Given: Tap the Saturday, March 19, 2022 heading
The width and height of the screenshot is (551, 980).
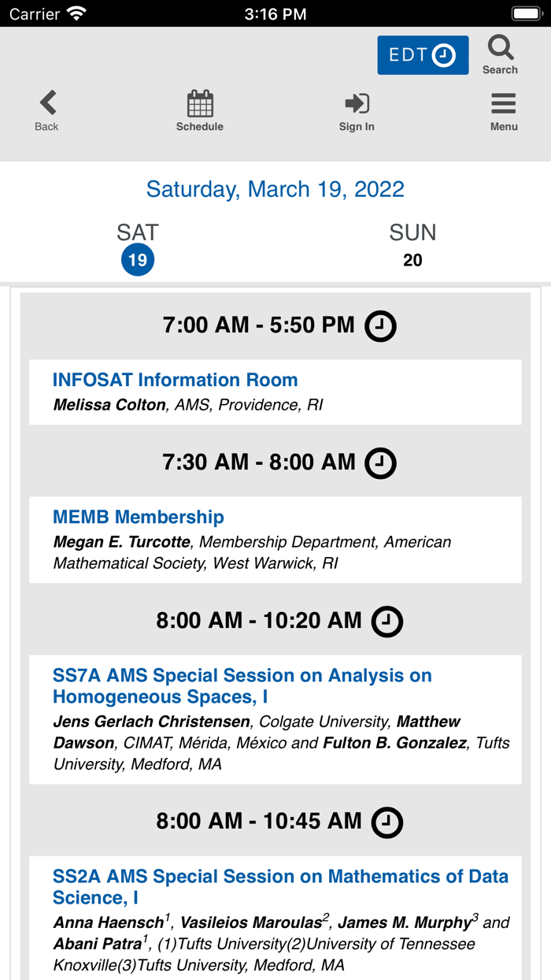Looking at the screenshot, I should tap(275, 189).
